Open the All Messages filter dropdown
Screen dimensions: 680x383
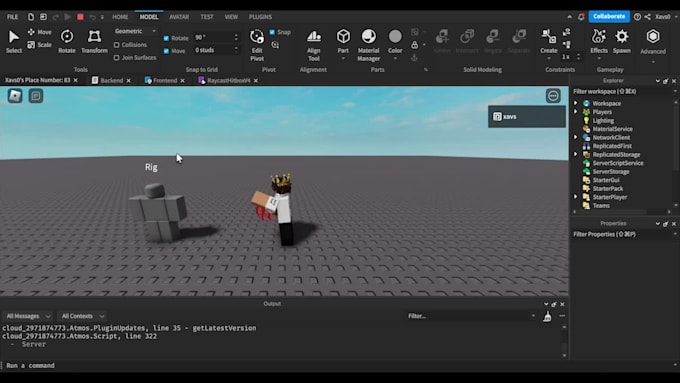pyautogui.click(x=28, y=316)
